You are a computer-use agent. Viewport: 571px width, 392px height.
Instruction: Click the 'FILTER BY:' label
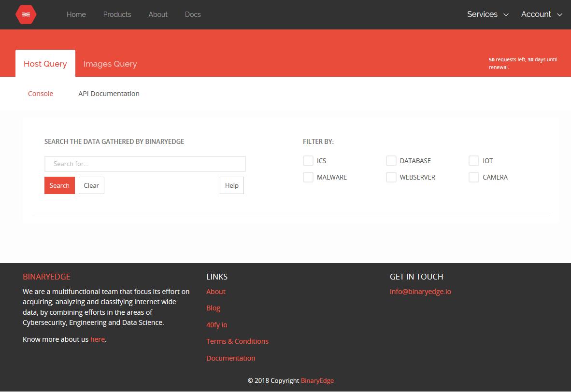318,141
